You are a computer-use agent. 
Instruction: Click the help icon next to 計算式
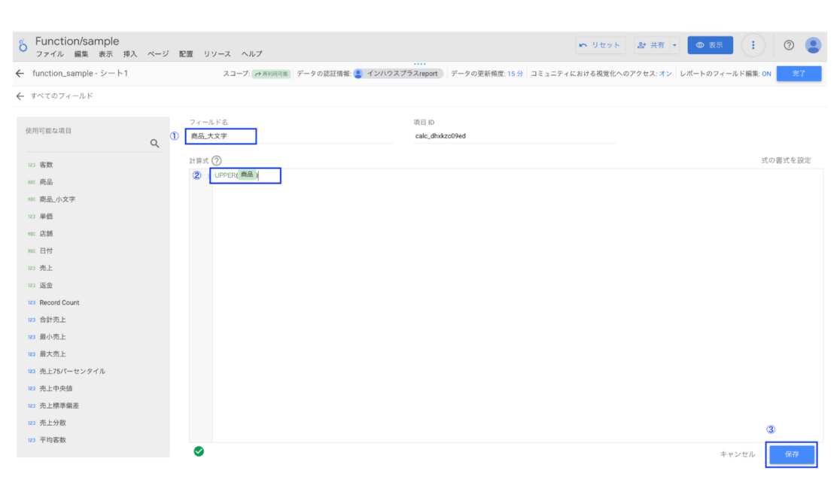click(216, 160)
